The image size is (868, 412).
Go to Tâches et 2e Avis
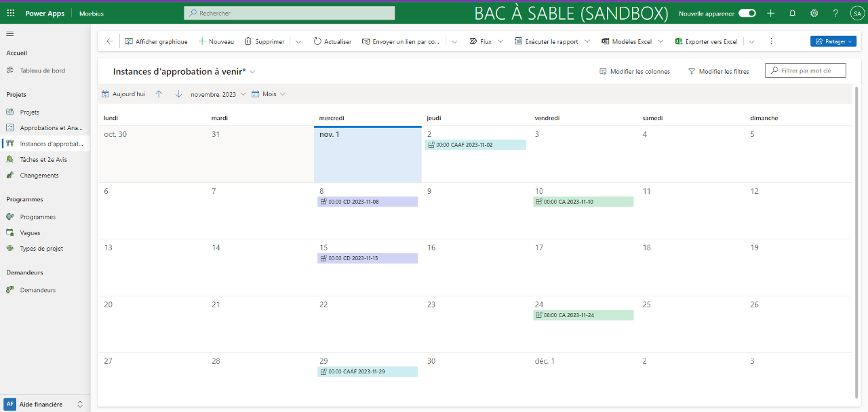click(x=45, y=159)
